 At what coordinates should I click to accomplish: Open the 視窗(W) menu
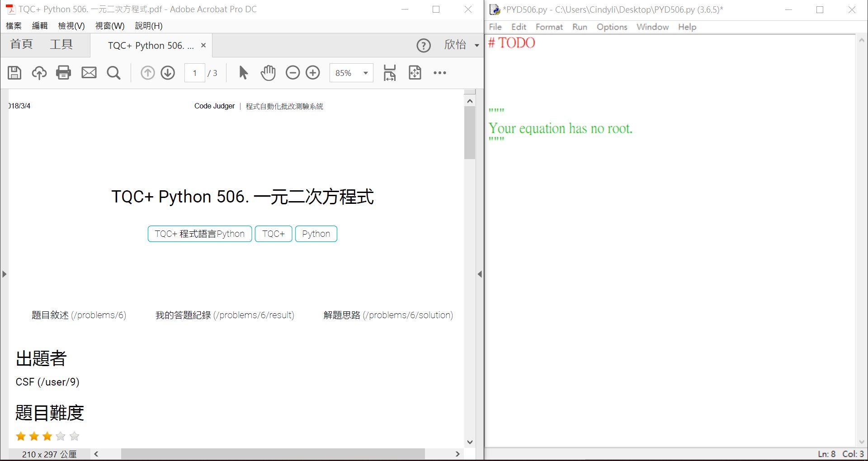110,26
